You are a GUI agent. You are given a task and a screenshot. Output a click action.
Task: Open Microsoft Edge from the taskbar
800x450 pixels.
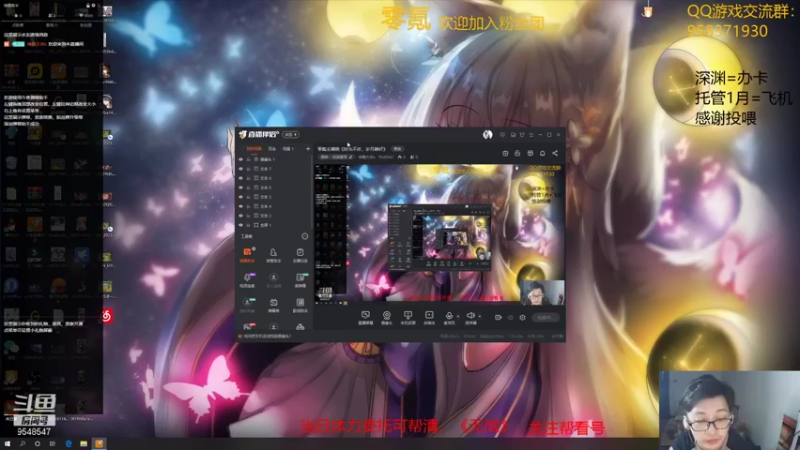pos(68,444)
